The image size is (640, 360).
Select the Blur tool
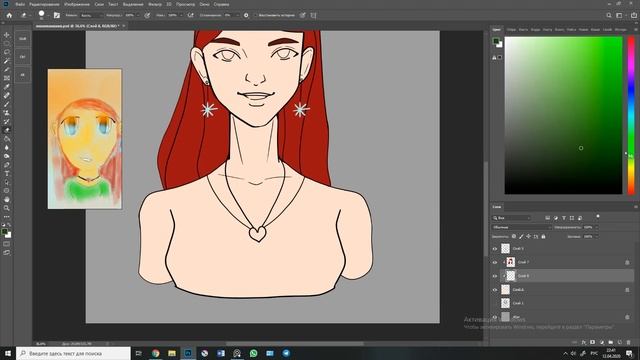[7, 147]
